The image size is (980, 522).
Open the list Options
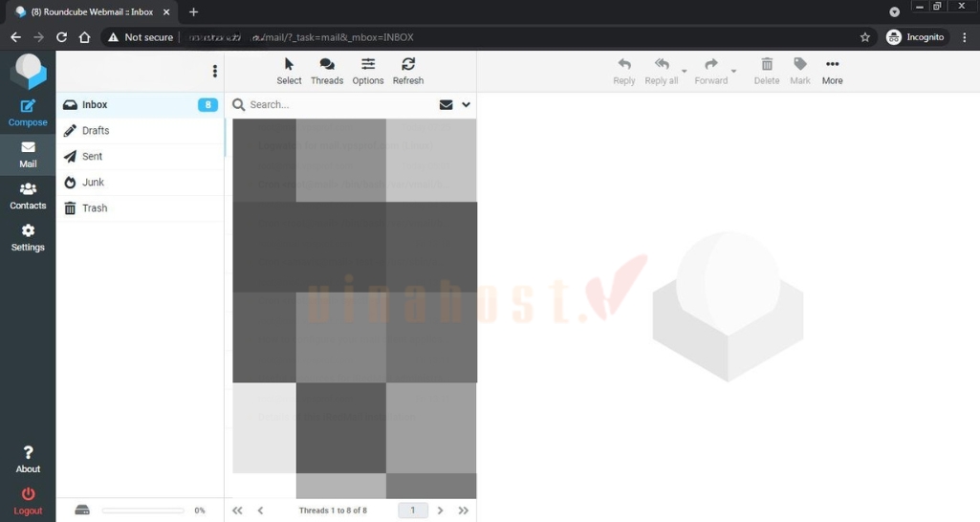tap(367, 72)
